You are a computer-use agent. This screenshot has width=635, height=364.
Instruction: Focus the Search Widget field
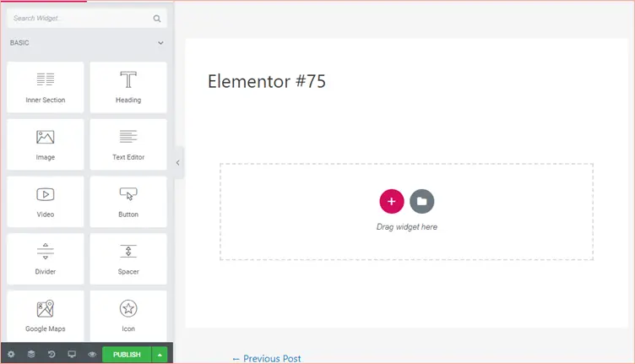(80, 18)
